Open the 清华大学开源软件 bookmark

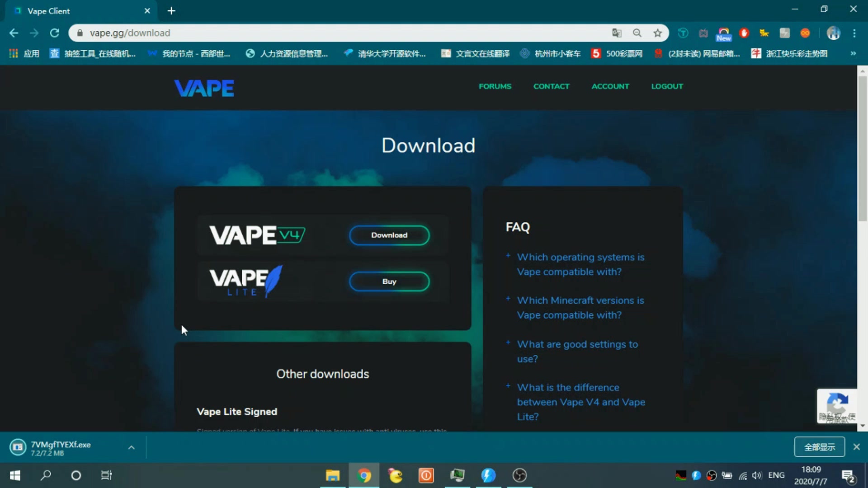(x=385, y=54)
